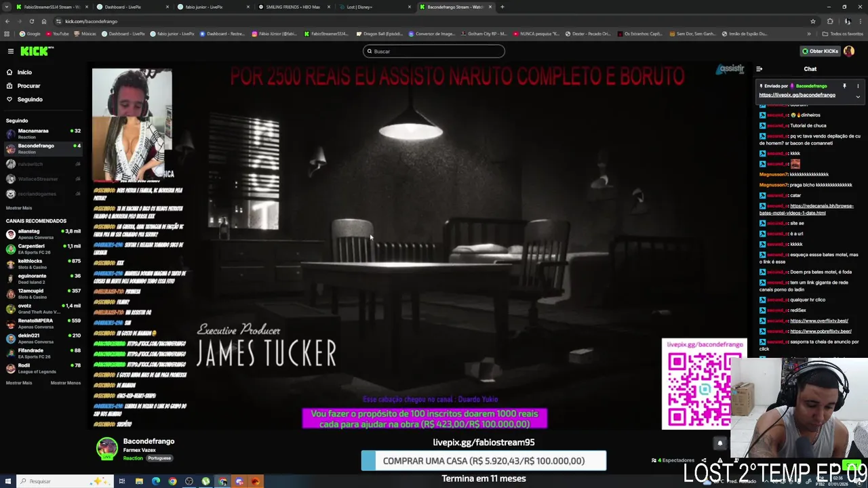Open YouTube bookmark
The width and height of the screenshot is (868, 488).
58,33
